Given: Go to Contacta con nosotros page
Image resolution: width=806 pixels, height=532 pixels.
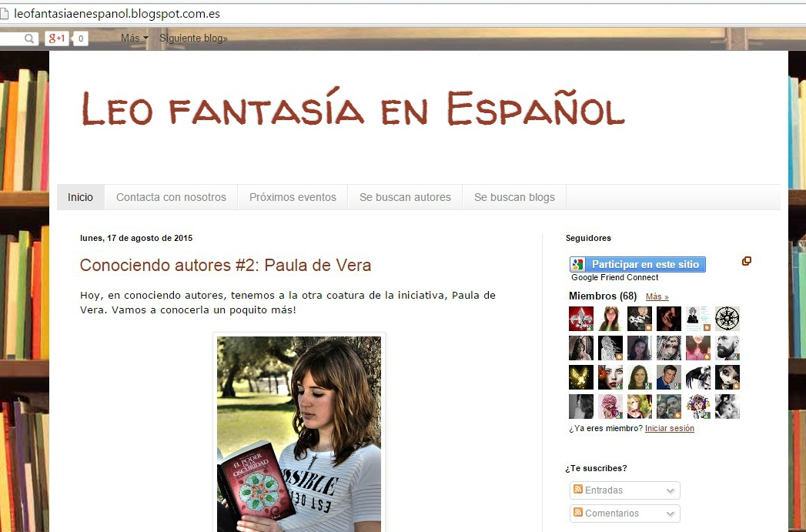Looking at the screenshot, I should click(x=171, y=197).
